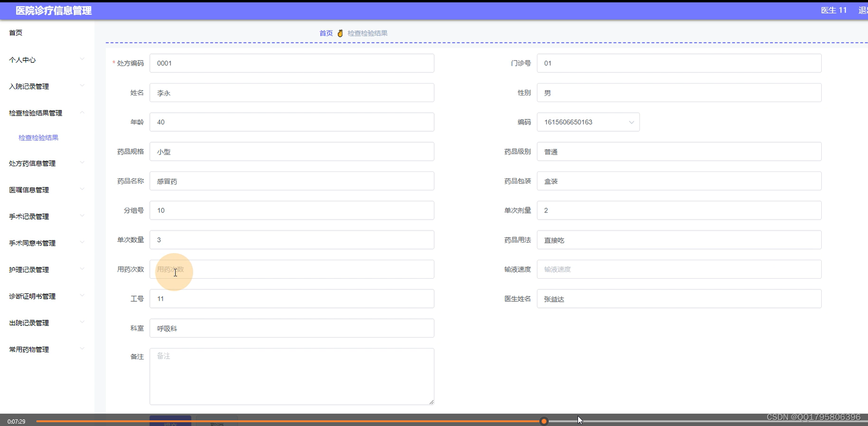Image resolution: width=868 pixels, height=426 pixels.
Task: Focus the 药品规格 input field
Action: 292,152
